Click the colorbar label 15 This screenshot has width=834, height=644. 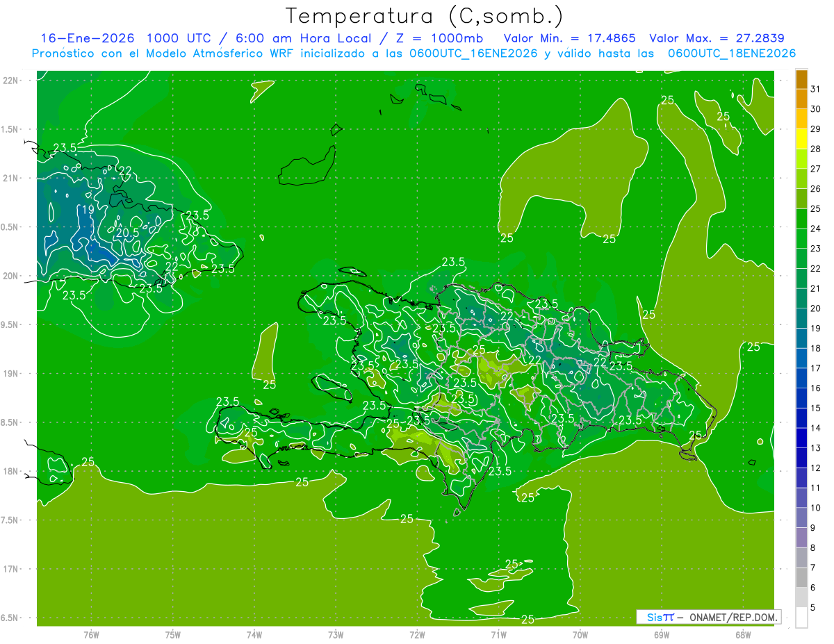click(x=815, y=408)
